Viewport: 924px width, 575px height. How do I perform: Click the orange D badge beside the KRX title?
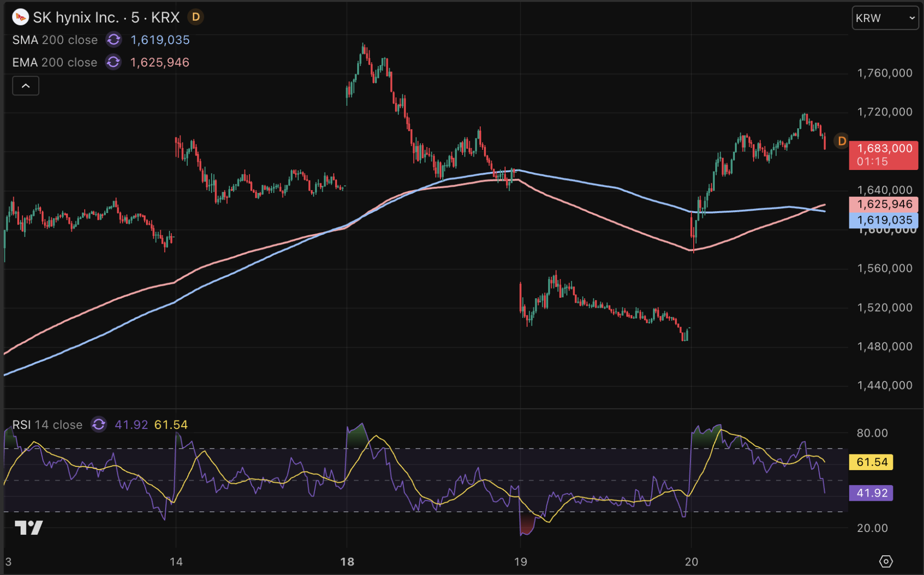(x=196, y=17)
